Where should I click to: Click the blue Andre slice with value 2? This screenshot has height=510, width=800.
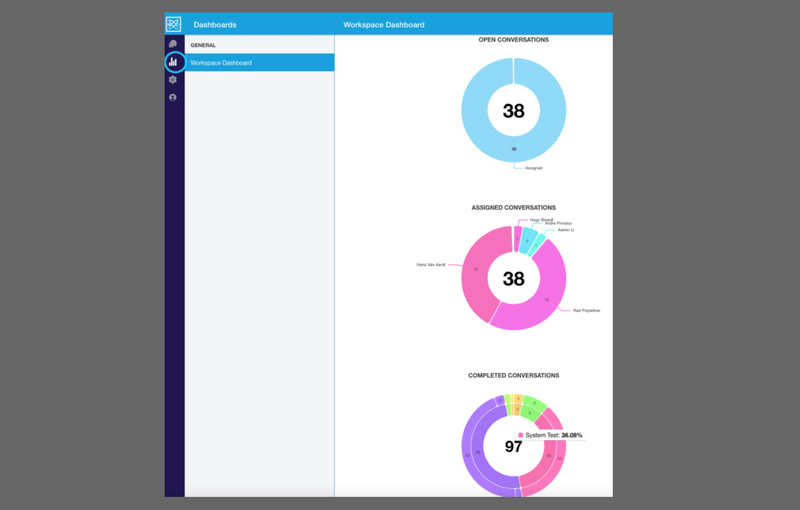(x=528, y=240)
